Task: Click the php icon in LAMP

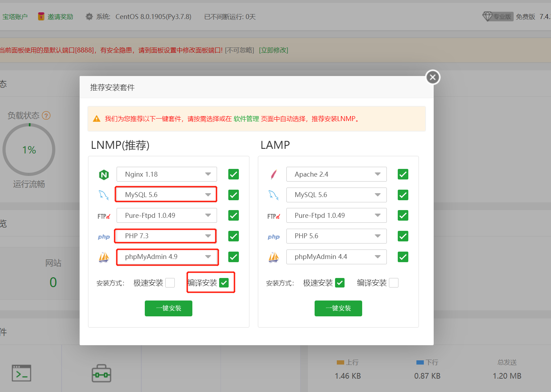Action: pyautogui.click(x=274, y=237)
